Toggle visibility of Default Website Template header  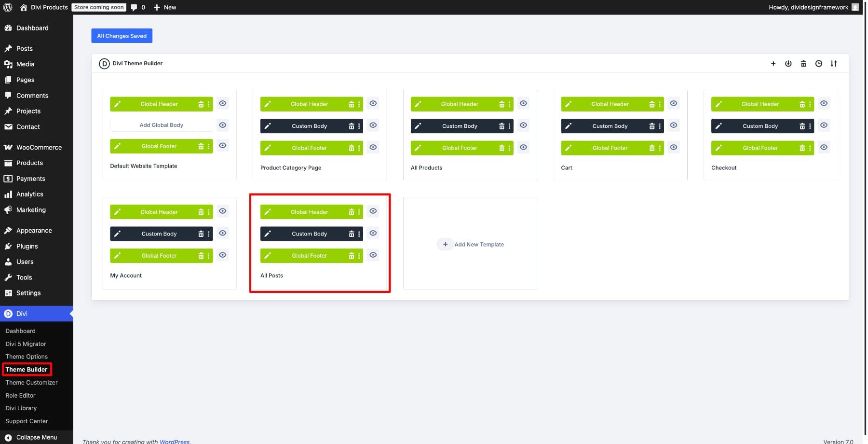[x=223, y=103]
